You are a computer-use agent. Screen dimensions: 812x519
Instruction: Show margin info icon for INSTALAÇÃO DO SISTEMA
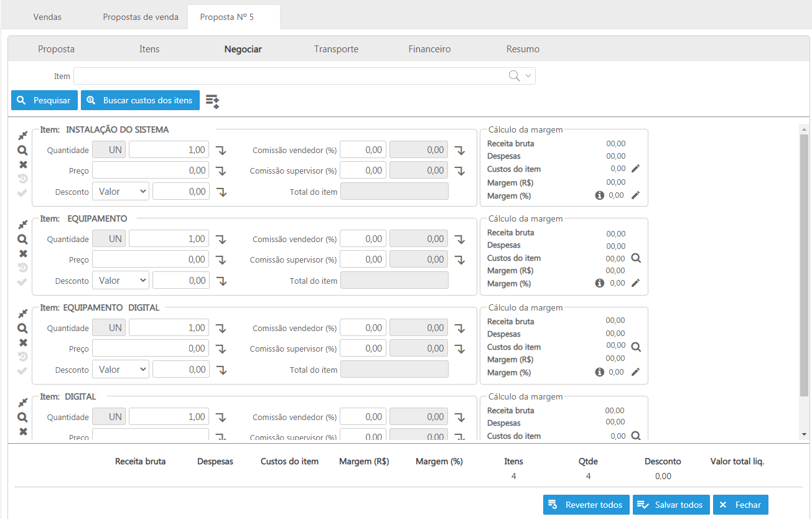pyautogui.click(x=600, y=195)
